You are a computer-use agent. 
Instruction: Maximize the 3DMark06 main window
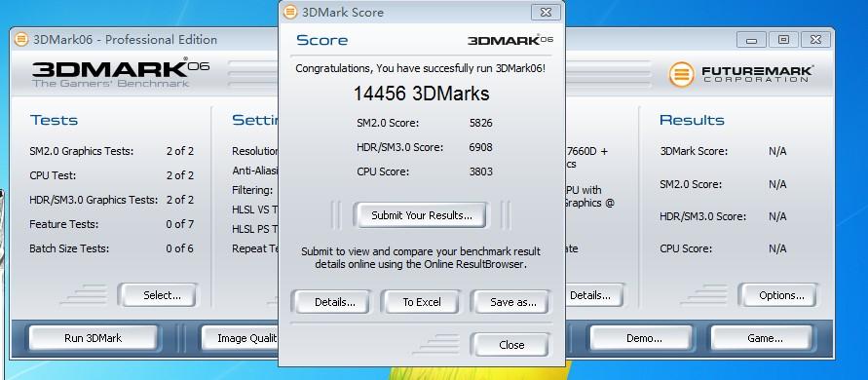point(782,40)
